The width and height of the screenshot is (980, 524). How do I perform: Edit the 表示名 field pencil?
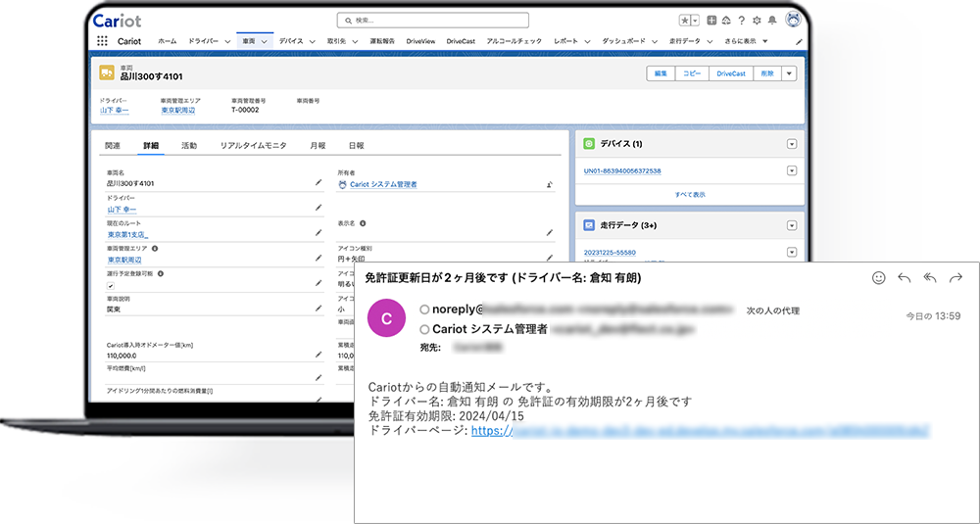(x=550, y=232)
